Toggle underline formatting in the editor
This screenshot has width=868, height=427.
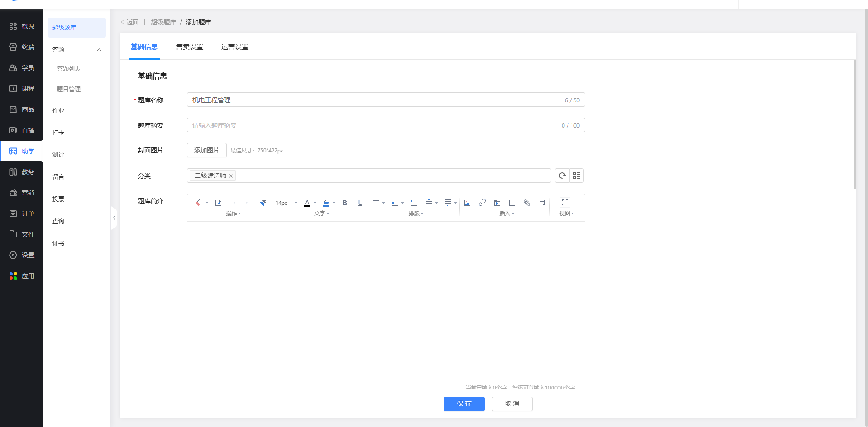pyautogui.click(x=360, y=203)
